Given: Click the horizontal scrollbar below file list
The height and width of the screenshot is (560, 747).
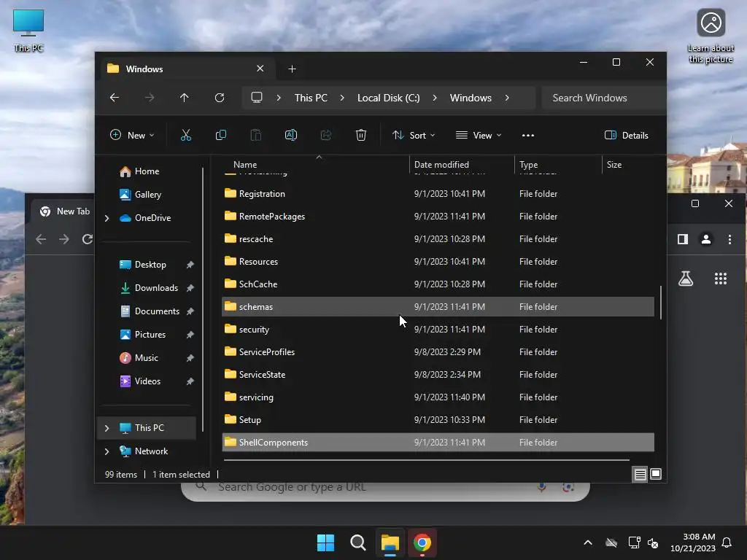Looking at the screenshot, I should click(426, 460).
